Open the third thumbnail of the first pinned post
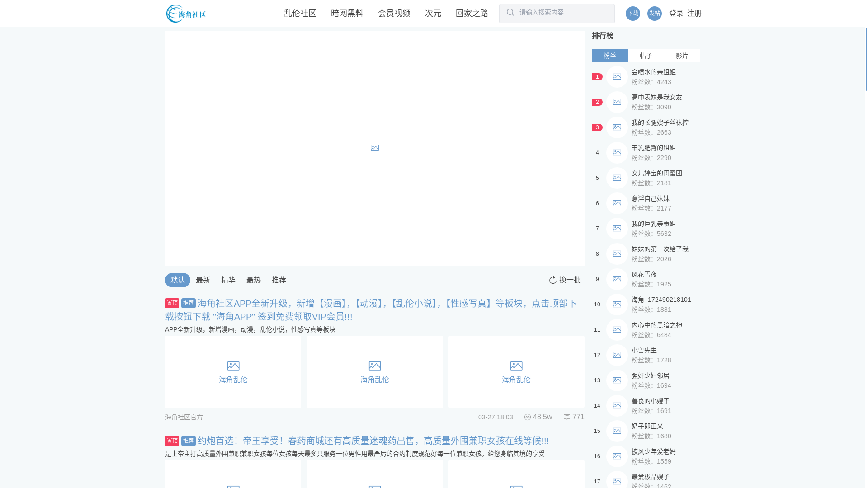 [x=516, y=372]
